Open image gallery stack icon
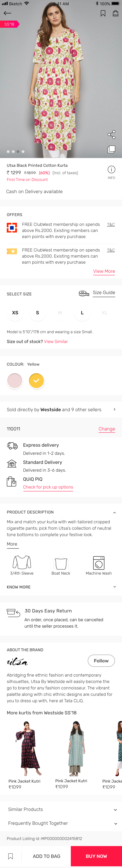This screenshot has width=122, height=868. [112, 149]
